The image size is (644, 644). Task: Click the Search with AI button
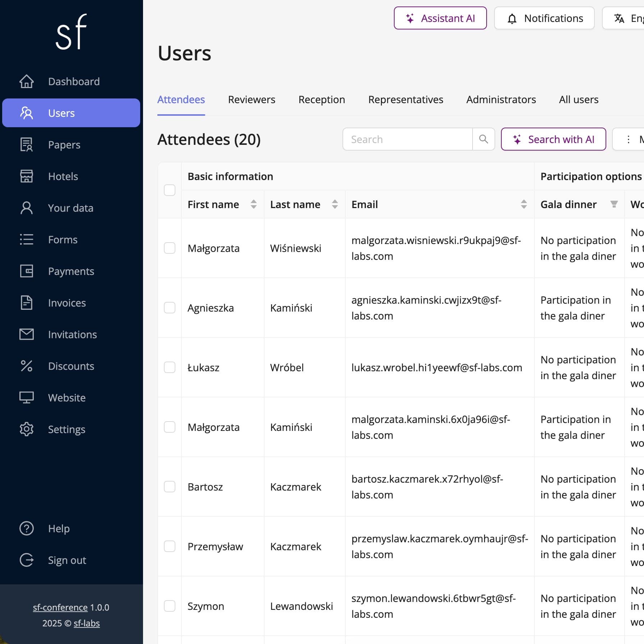click(x=553, y=139)
